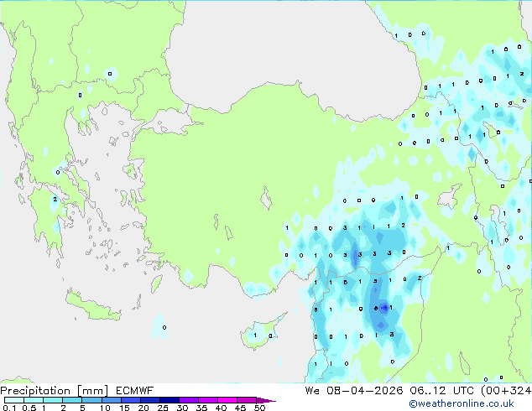Click the "2" value over the Peloponnese
Screen dimensions: 532x411
coord(55,200)
